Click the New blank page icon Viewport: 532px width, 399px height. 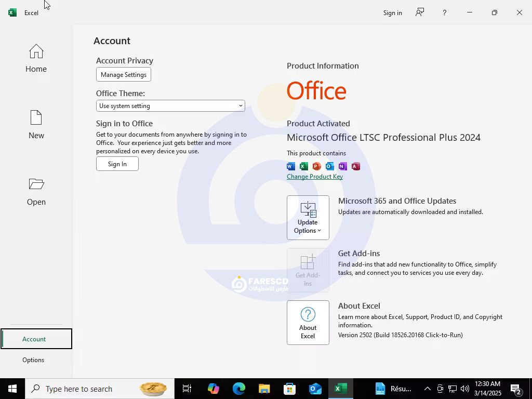(x=36, y=117)
